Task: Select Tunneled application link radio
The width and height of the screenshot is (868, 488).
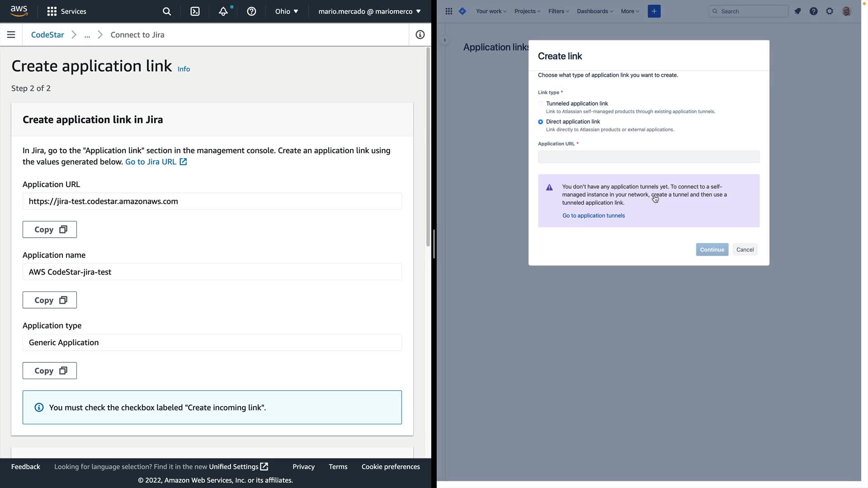Action: click(x=541, y=104)
